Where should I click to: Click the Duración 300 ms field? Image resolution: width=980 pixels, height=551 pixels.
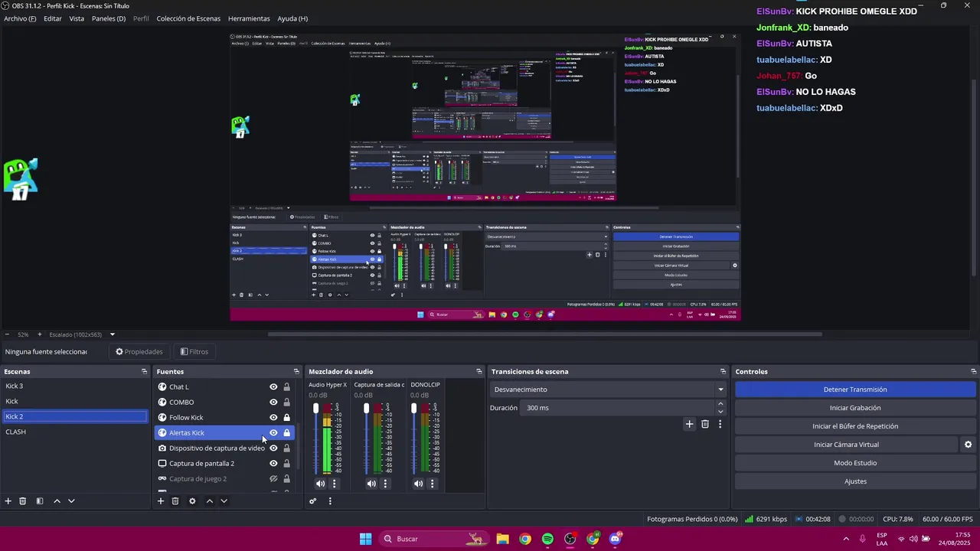point(619,408)
